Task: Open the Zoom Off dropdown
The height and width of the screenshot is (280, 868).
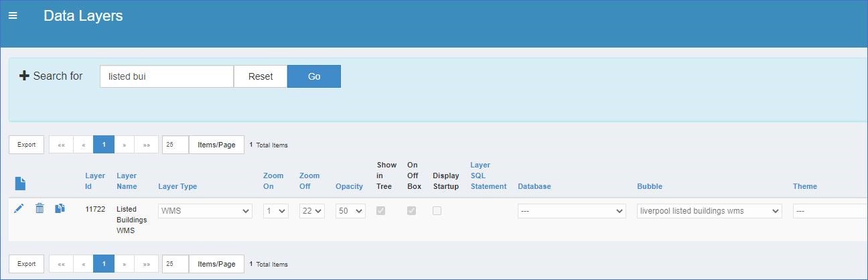Action: pos(312,211)
